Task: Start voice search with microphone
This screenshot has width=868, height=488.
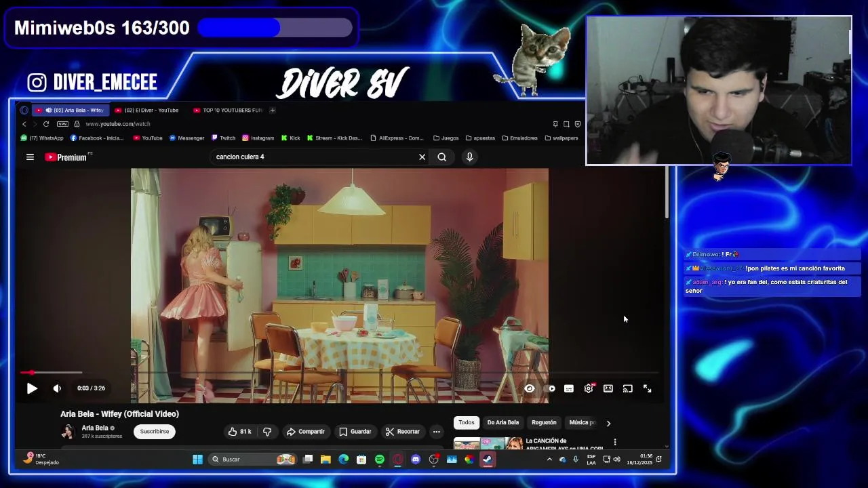Action: tap(469, 157)
